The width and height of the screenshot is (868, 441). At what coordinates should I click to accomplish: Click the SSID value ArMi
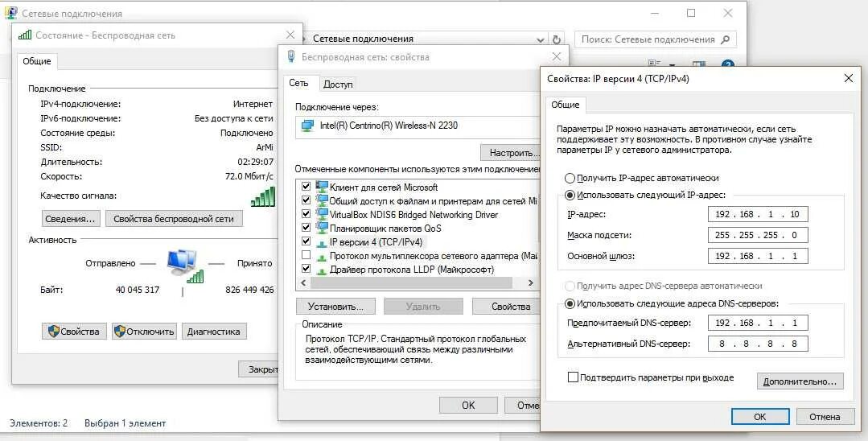tap(265, 147)
